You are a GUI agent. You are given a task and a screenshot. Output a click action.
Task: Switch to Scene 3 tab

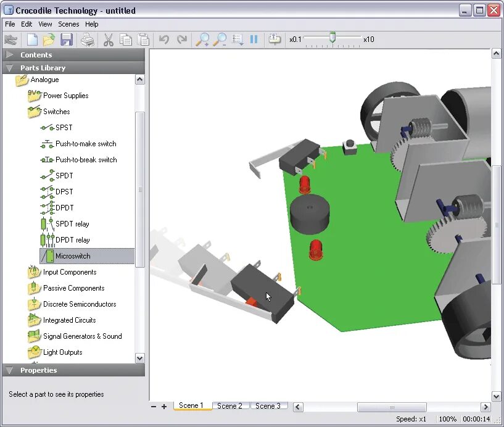(268, 406)
